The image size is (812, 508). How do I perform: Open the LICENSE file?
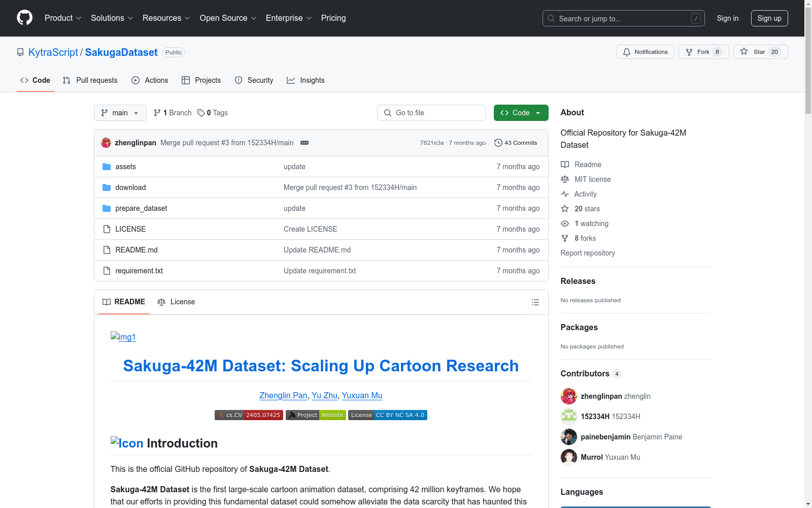130,229
